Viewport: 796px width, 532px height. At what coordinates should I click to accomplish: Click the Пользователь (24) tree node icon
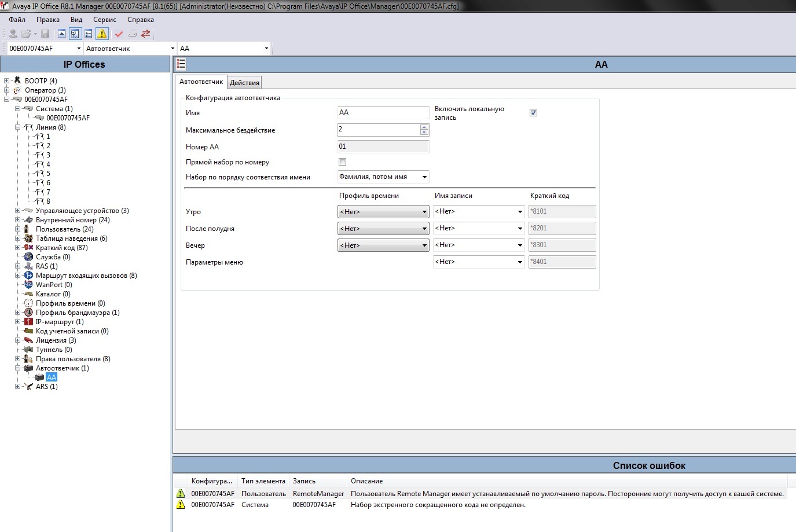click(27, 229)
